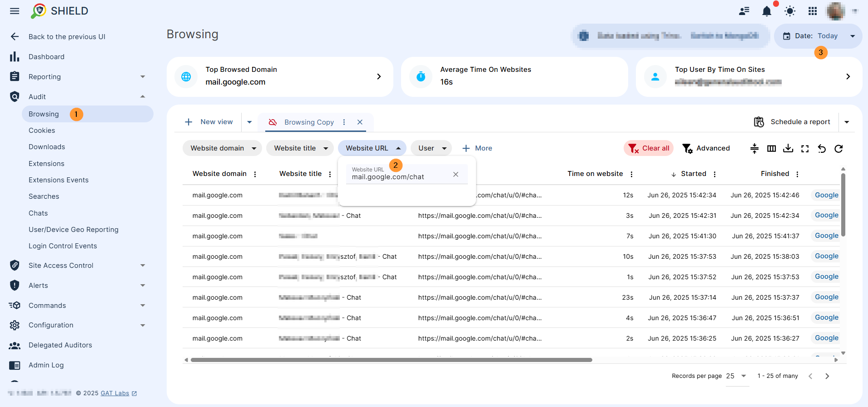This screenshot has width=868, height=407.
Task: Create a New view
Action: [209, 122]
